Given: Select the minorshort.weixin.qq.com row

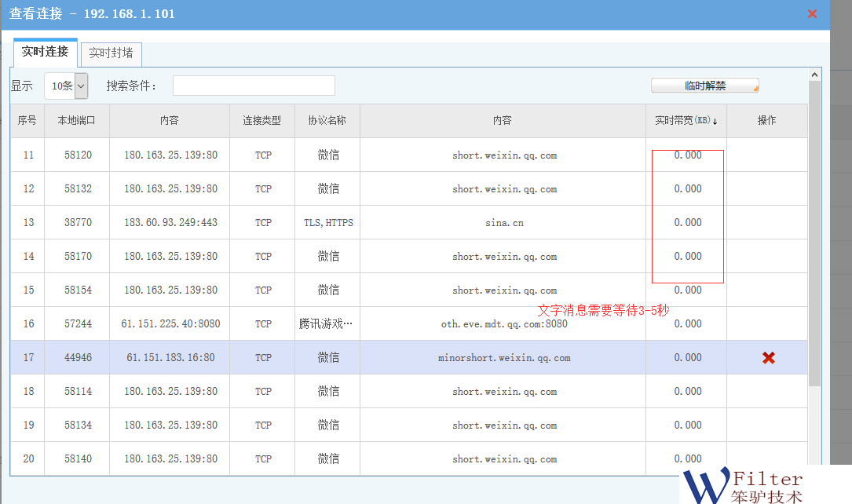Looking at the screenshot, I should tap(504, 358).
